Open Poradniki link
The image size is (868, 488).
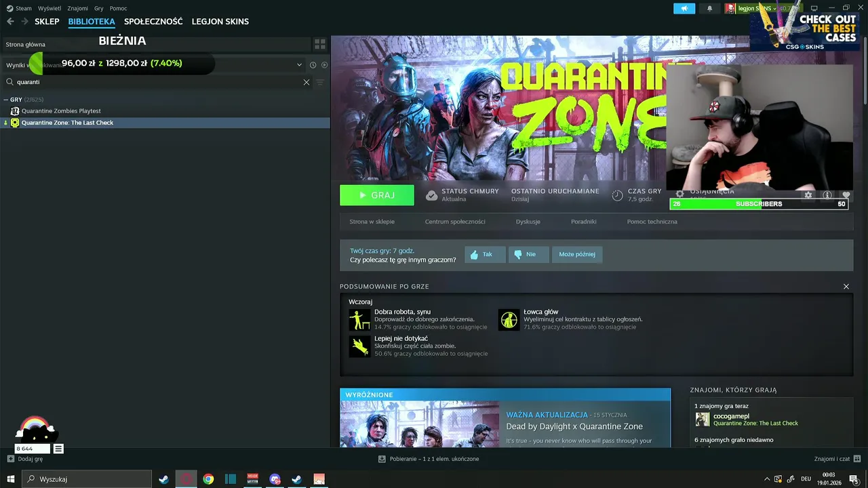(584, 222)
